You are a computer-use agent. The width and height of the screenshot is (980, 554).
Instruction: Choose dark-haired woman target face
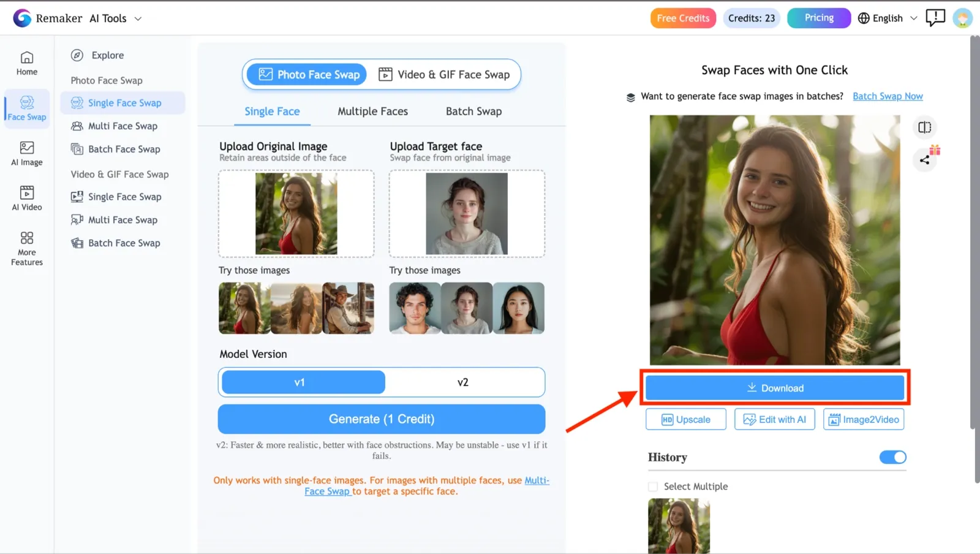pyautogui.click(x=519, y=308)
